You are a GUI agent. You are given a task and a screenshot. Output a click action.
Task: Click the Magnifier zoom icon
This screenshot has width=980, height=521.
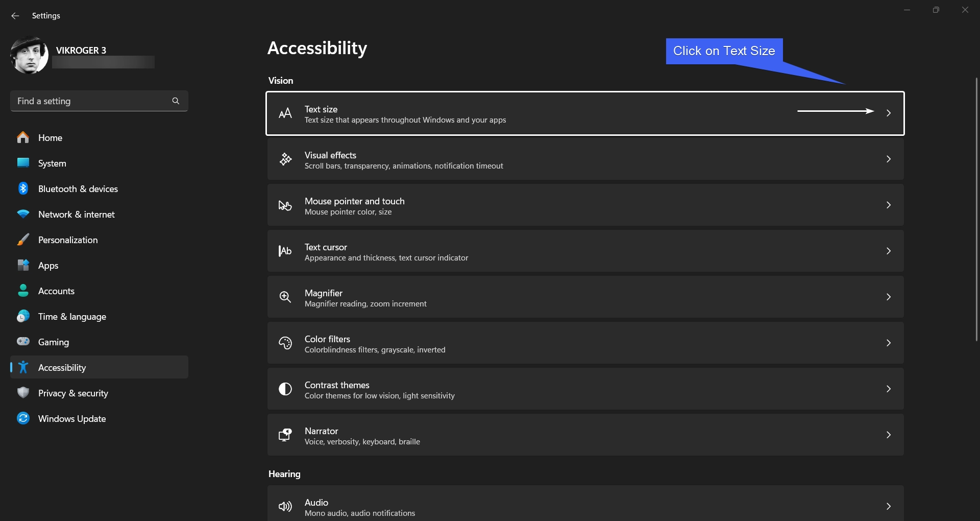[285, 297]
